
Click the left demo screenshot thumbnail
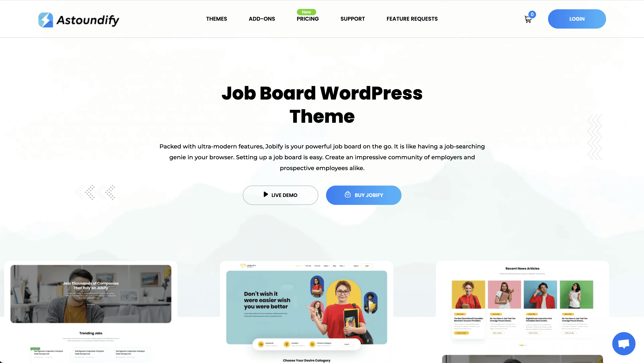(91, 309)
